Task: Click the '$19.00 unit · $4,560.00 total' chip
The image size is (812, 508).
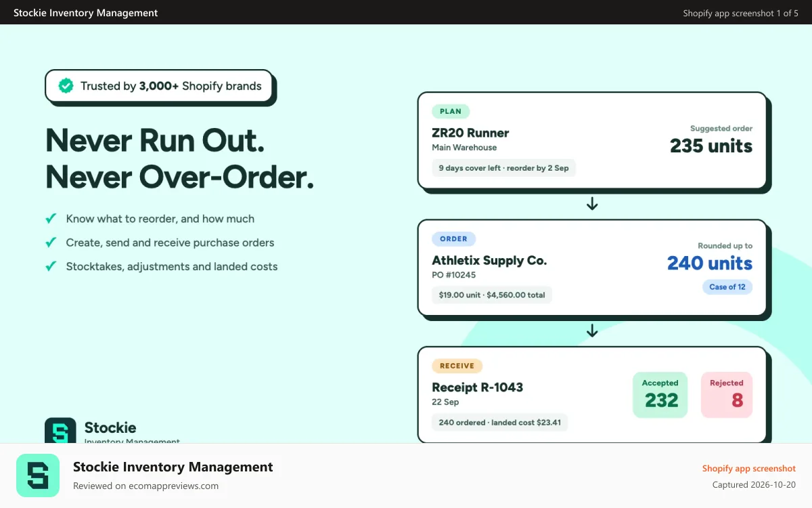Action: point(492,295)
